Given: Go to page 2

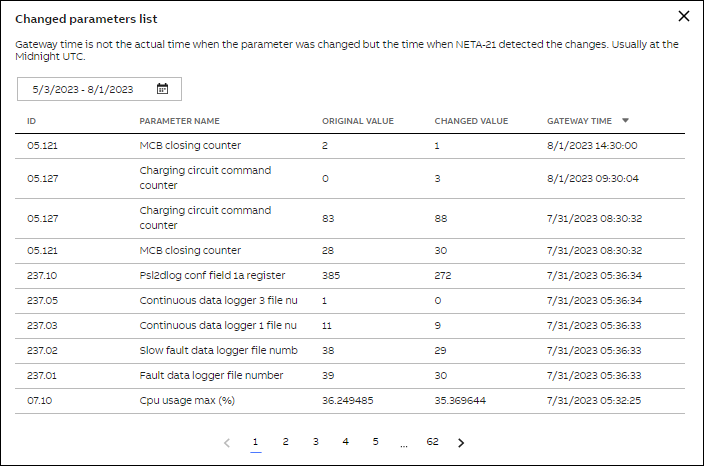Looking at the screenshot, I should 285,441.
